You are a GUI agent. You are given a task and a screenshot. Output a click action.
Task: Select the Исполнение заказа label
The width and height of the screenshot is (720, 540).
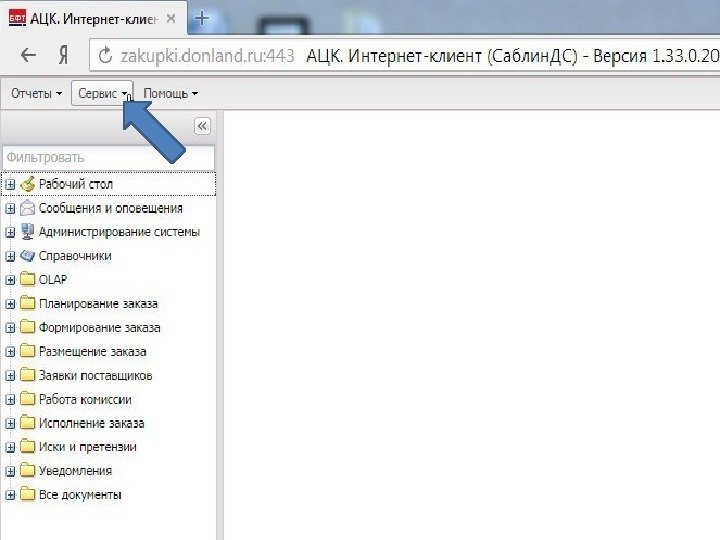click(x=91, y=423)
